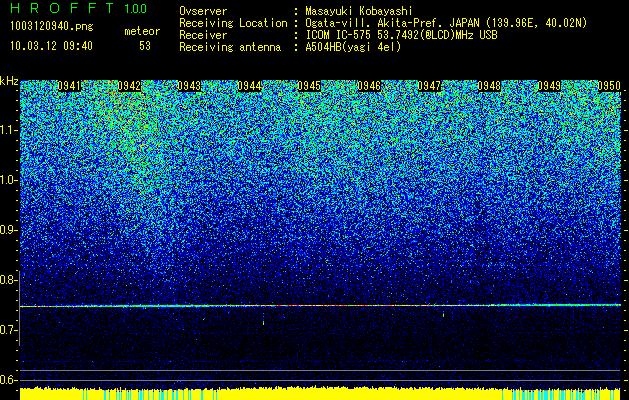
Task: Click the 0950 time marker
Action: pos(609,86)
